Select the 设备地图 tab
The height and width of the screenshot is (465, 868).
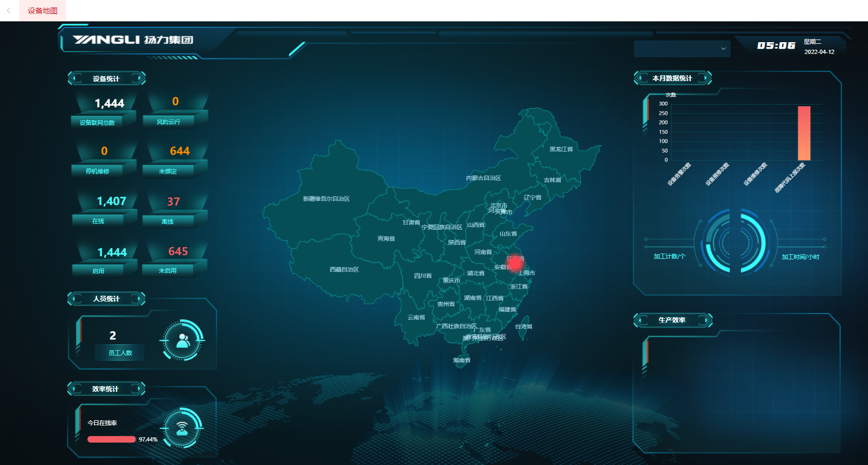coord(43,11)
